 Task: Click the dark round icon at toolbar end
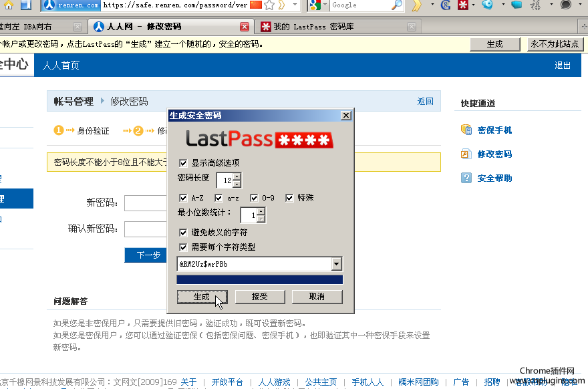565,5
